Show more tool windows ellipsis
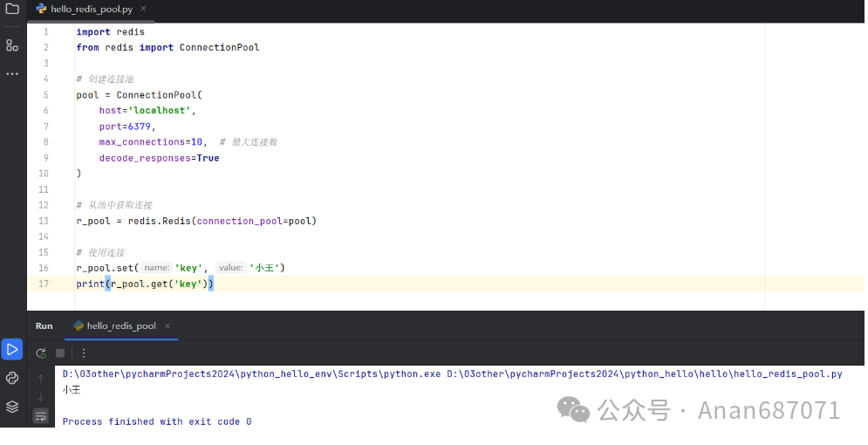The height and width of the screenshot is (445, 868). [12, 73]
